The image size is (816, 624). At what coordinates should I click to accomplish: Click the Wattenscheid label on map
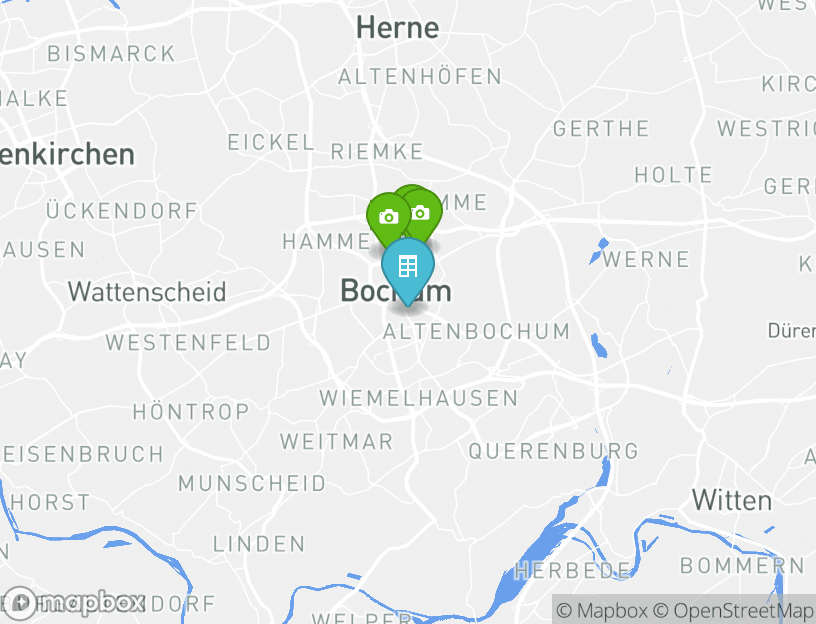tap(147, 291)
